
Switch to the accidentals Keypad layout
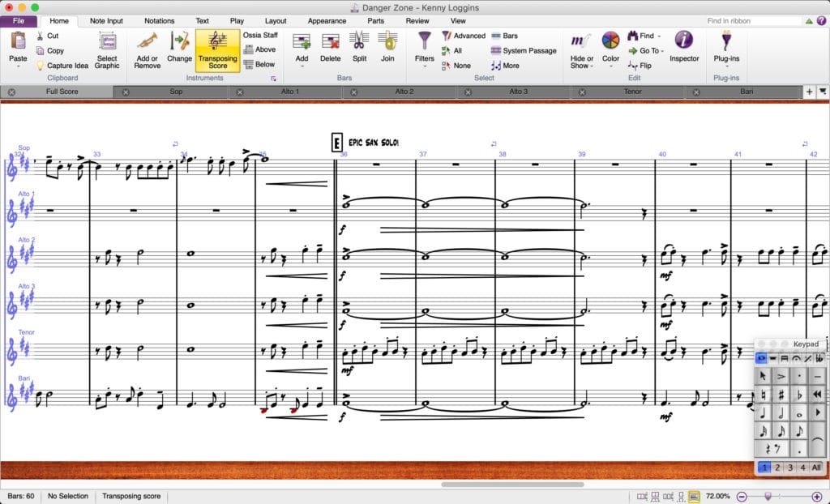click(x=819, y=358)
